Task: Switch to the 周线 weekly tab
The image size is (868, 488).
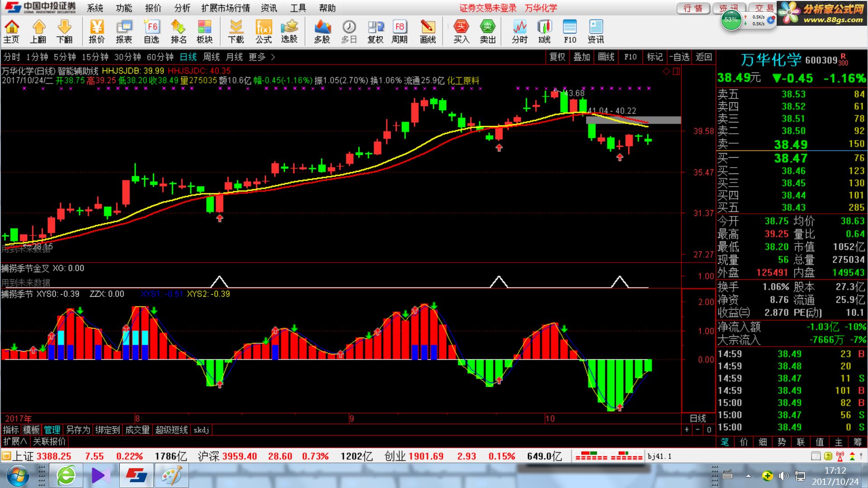Action: pos(211,57)
